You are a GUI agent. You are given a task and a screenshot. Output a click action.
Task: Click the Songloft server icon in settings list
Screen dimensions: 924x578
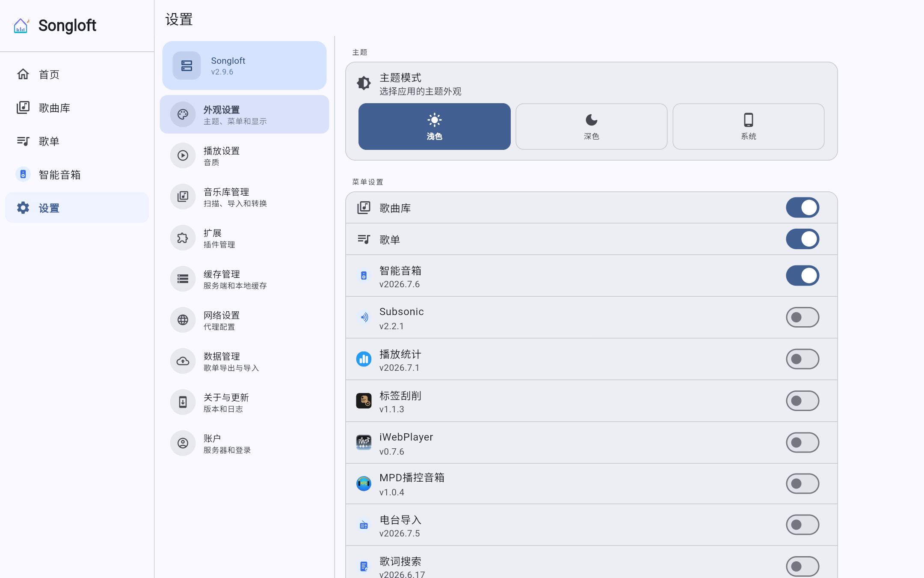pos(187,66)
